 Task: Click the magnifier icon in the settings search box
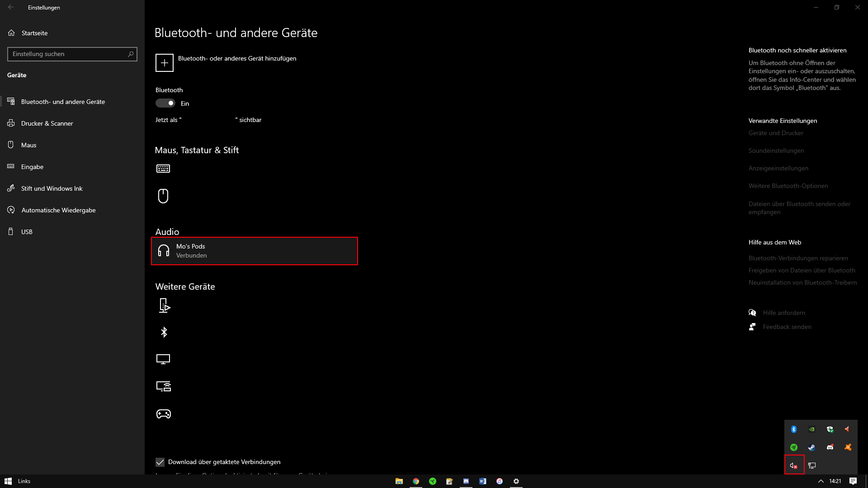point(131,54)
